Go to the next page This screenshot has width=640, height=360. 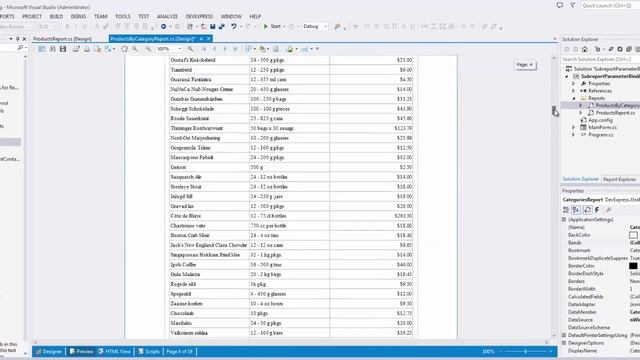225,49
